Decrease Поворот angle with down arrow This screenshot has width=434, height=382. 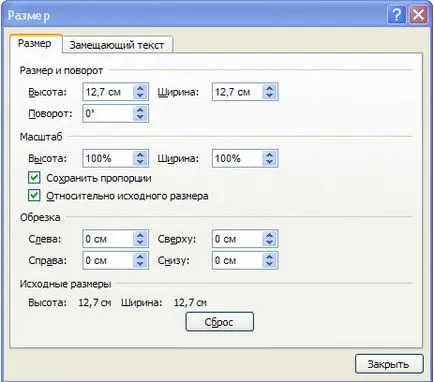(x=140, y=117)
